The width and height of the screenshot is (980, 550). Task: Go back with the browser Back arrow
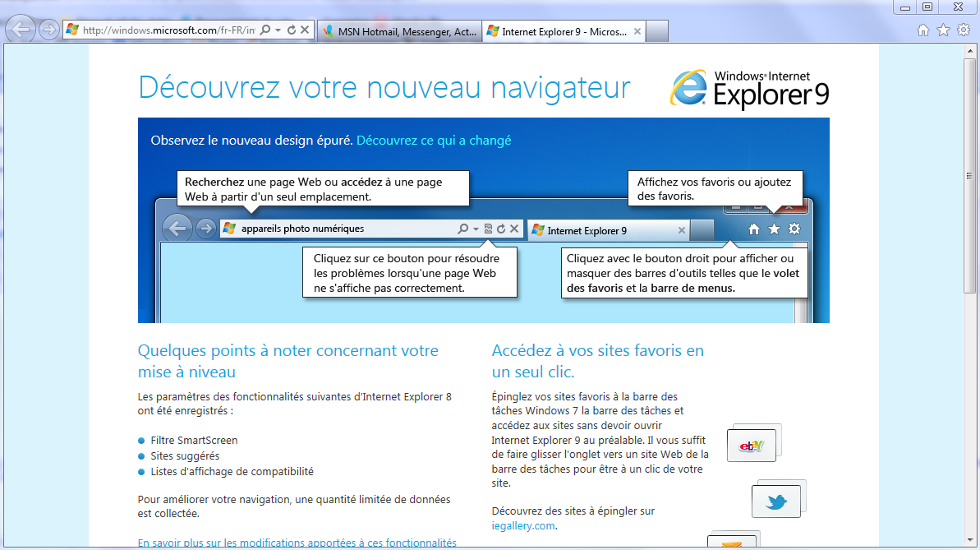pos(20,29)
